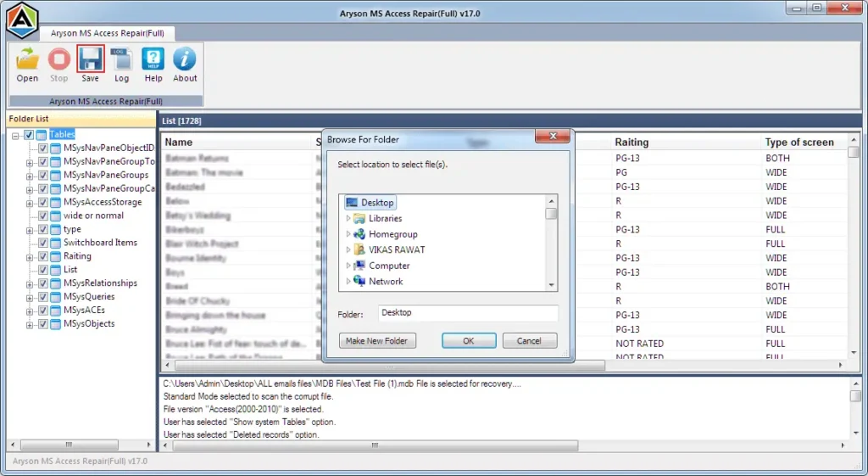Toggle the MSysAccessStorage checkbox
Screen dimensions: 868x476
pyautogui.click(x=42, y=202)
